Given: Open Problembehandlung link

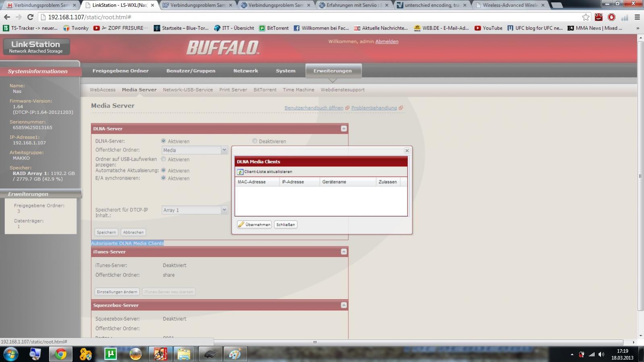Looking at the screenshot, I should click(374, 108).
